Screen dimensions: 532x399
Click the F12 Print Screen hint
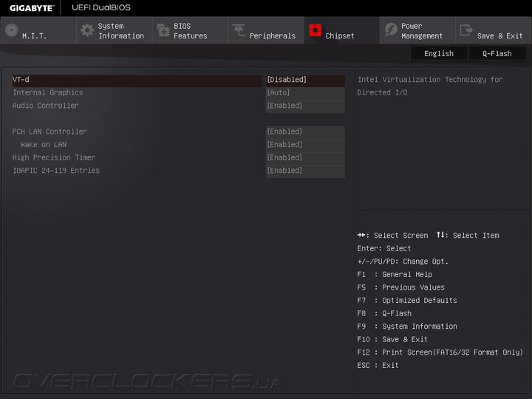pyautogui.click(x=440, y=352)
